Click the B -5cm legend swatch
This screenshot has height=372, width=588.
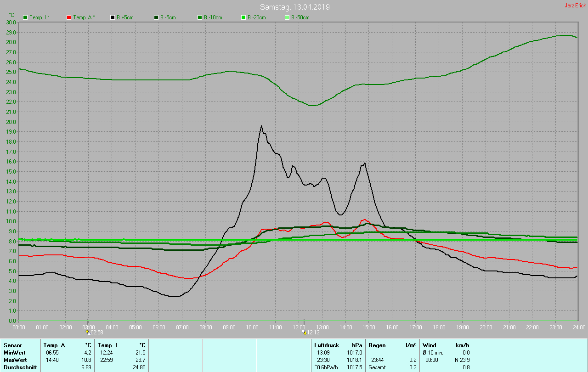[x=156, y=17]
